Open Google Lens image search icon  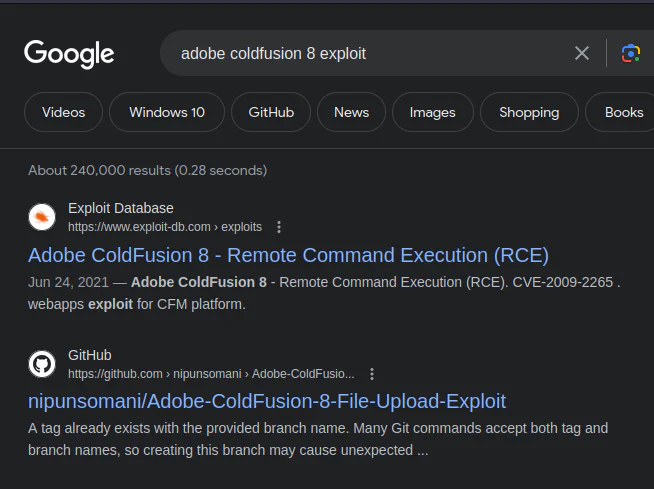click(x=631, y=53)
